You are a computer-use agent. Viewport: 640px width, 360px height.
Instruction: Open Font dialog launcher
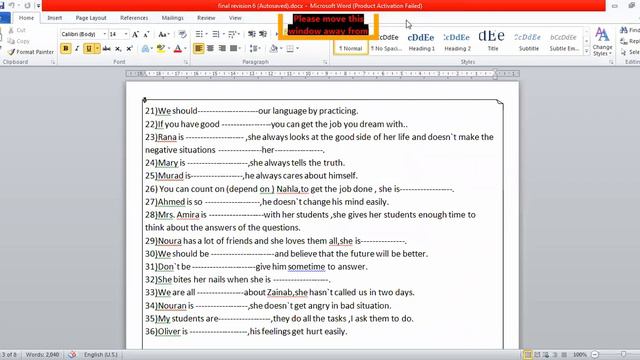(x=186, y=62)
